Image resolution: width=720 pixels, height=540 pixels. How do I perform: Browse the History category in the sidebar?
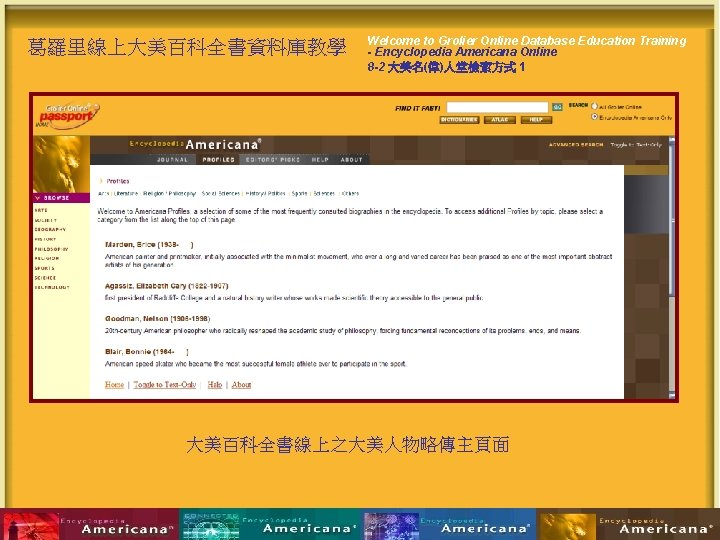click(x=45, y=239)
